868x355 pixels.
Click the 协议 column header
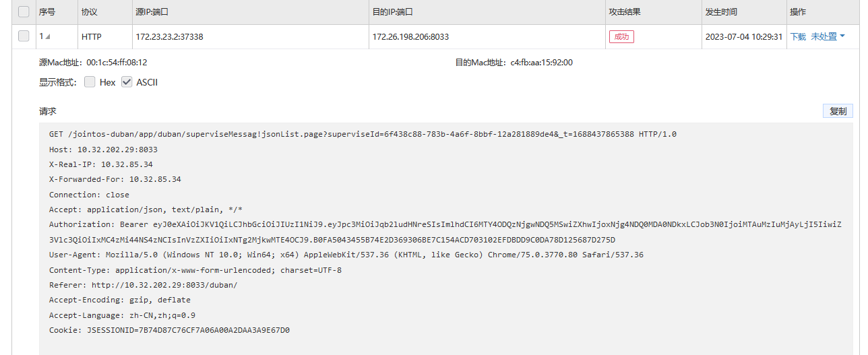(89, 12)
